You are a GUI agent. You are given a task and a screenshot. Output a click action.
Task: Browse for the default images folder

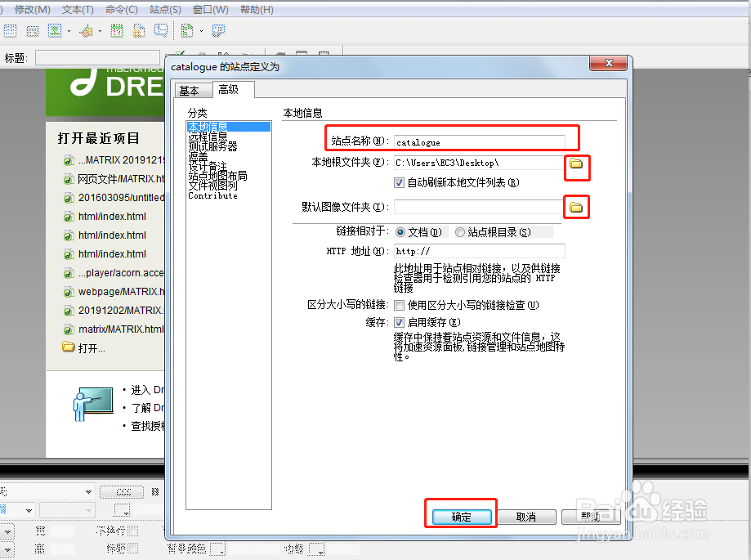tap(576, 208)
